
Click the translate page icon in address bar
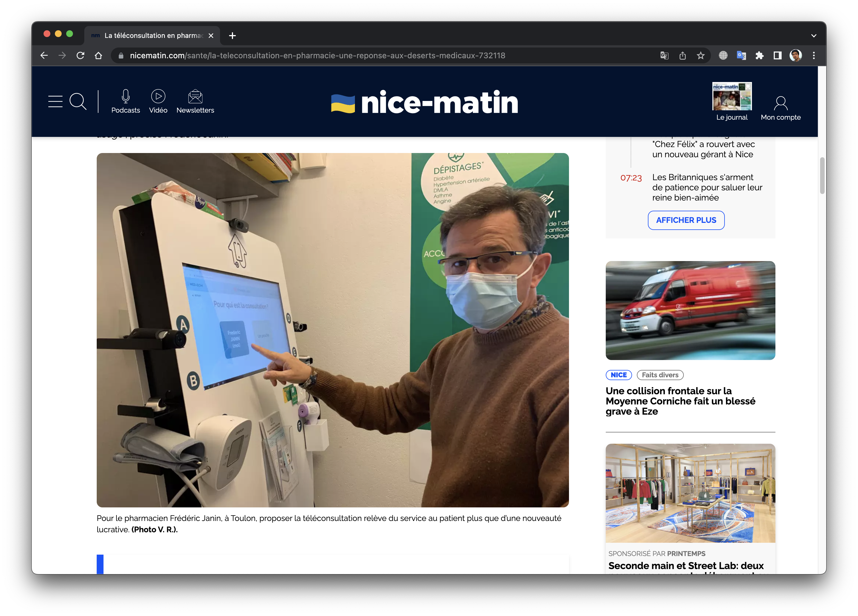click(664, 56)
